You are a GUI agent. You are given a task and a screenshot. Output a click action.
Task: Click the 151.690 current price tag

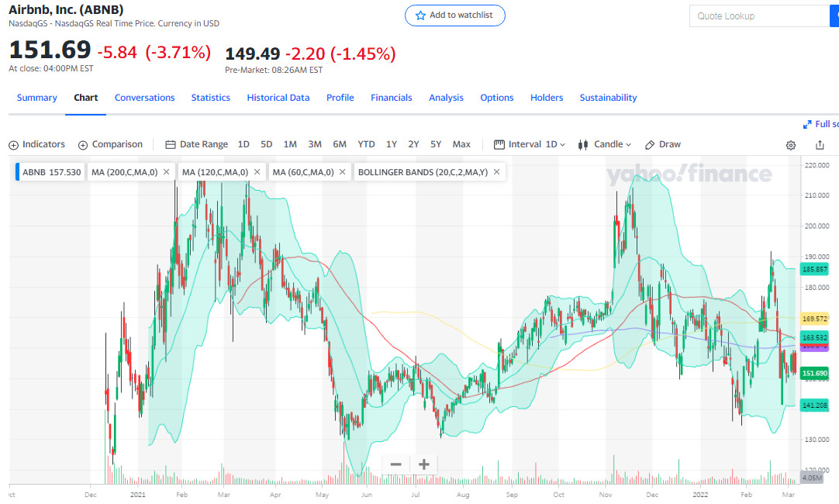(814, 373)
